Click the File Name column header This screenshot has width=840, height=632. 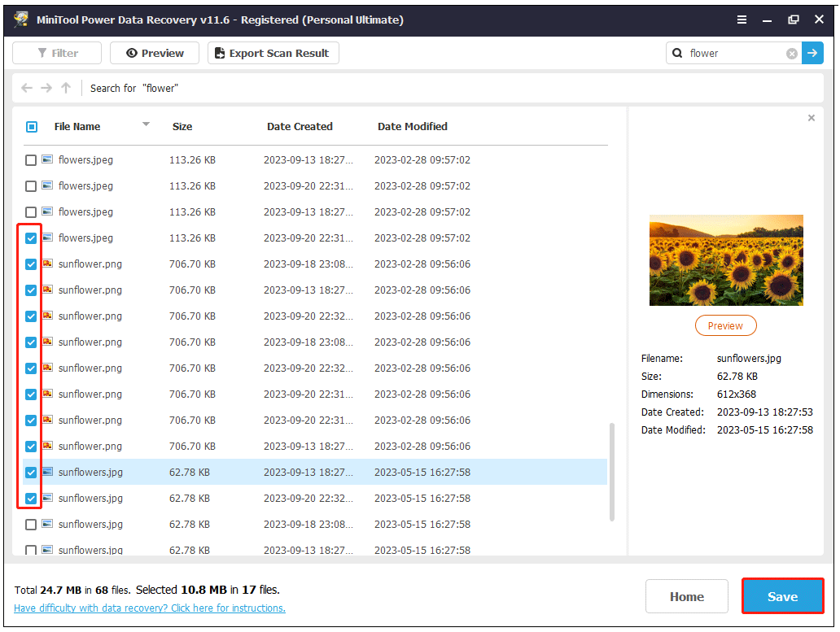click(77, 126)
